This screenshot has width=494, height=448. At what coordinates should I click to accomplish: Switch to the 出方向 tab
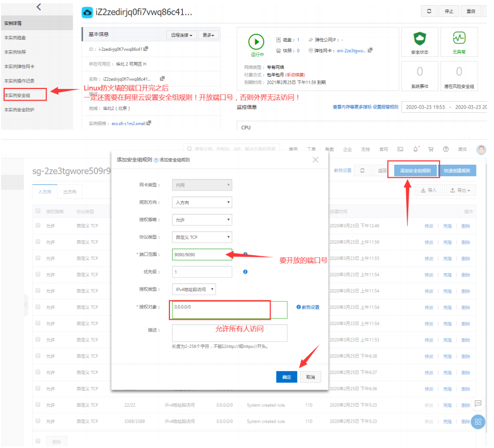coord(69,192)
